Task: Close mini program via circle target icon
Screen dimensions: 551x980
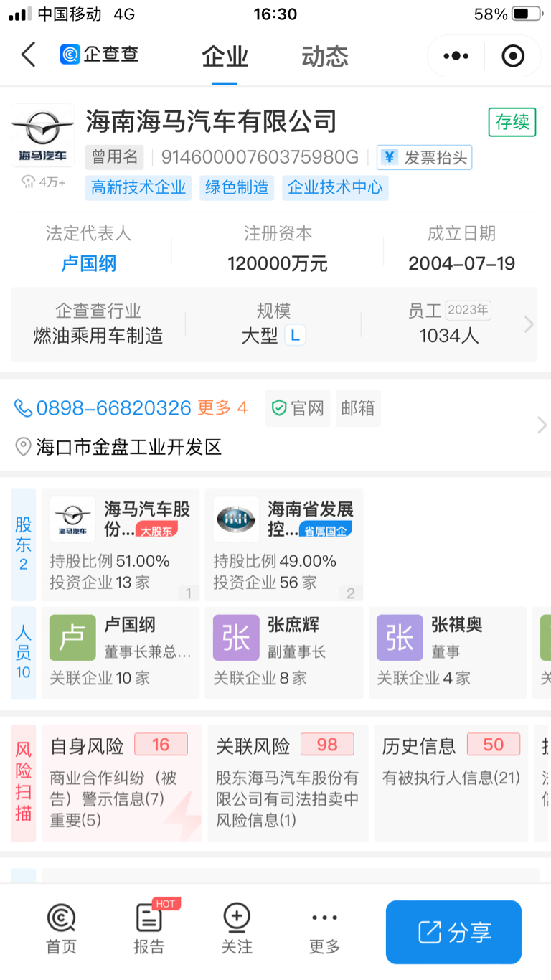Action: pyautogui.click(x=513, y=56)
